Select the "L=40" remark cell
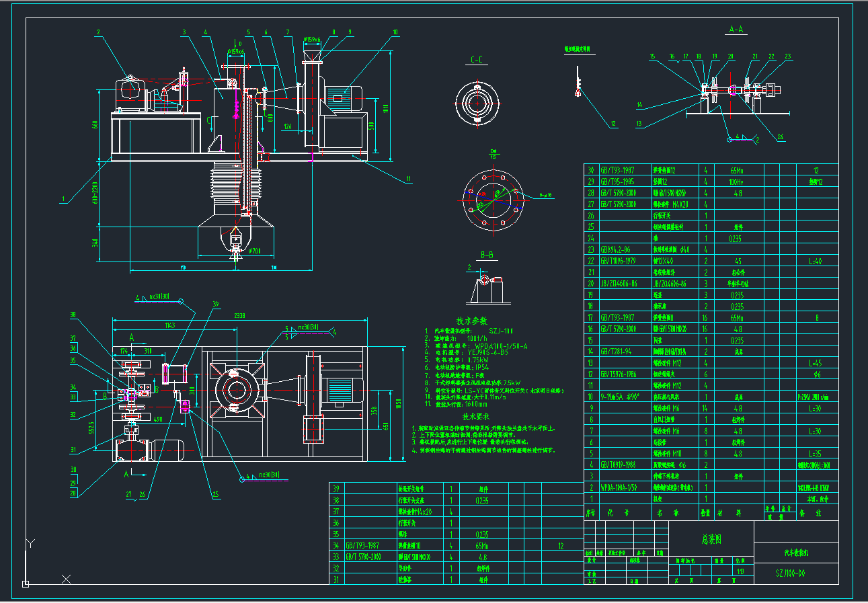The image size is (868, 603). pyautogui.click(x=816, y=261)
